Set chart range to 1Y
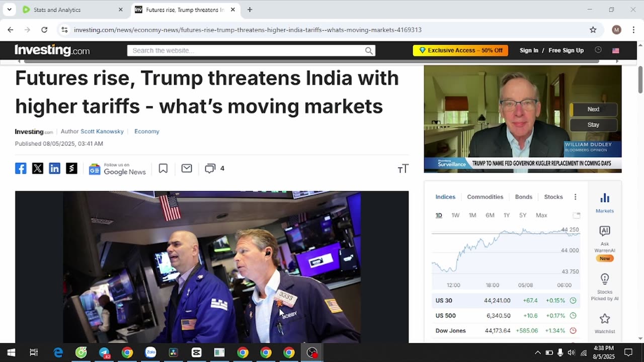The height and width of the screenshot is (362, 644). [x=507, y=215]
